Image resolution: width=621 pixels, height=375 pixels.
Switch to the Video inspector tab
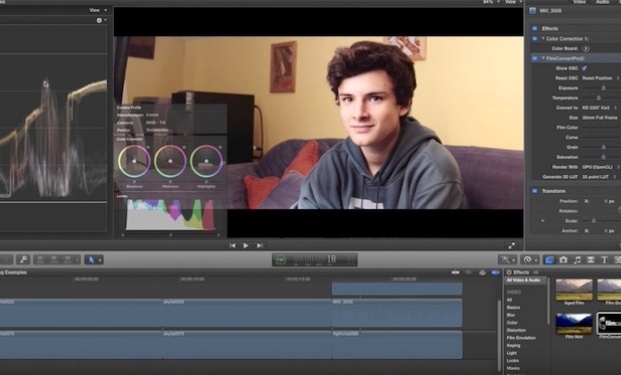[x=579, y=2]
